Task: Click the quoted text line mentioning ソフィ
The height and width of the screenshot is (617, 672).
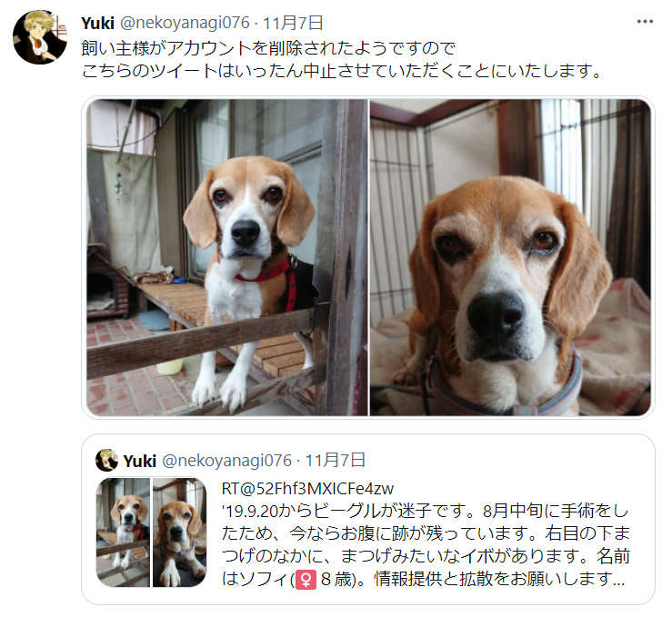Action: pos(423,580)
